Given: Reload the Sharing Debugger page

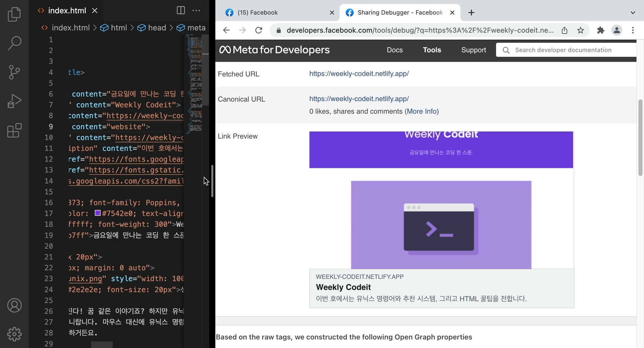Looking at the screenshot, I should (x=259, y=31).
